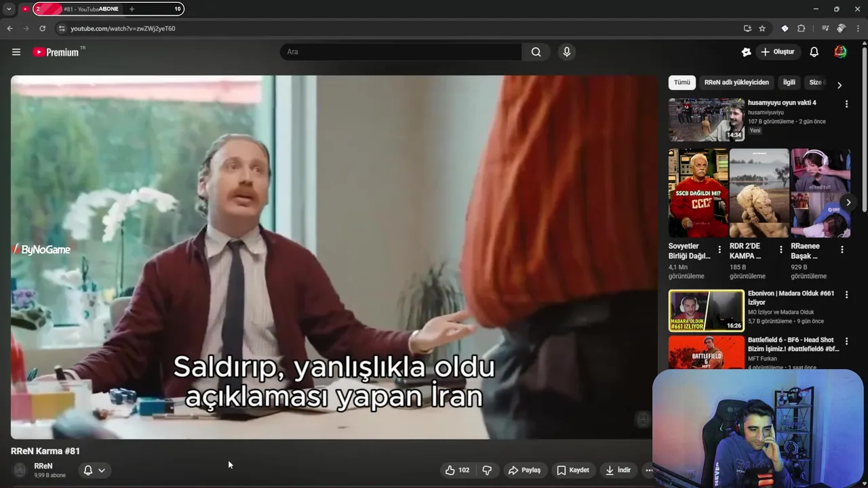The height and width of the screenshot is (488, 868).
Task: Click the Paylaş share button
Action: [x=525, y=470]
